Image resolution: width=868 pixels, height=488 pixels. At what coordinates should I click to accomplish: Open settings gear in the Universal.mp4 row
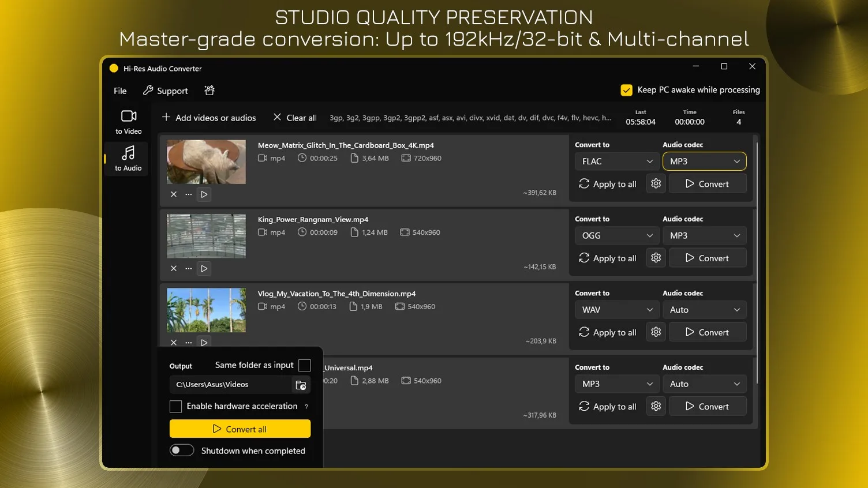(x=656, y=406)
